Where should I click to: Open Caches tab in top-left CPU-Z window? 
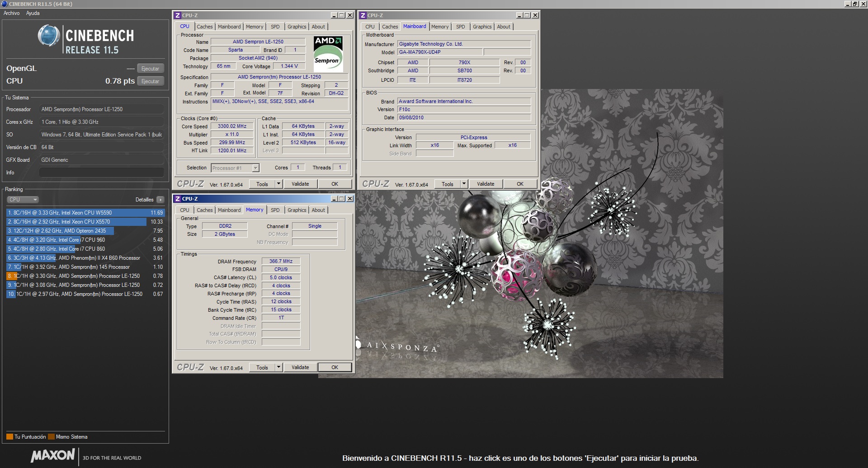coord(204,27)
